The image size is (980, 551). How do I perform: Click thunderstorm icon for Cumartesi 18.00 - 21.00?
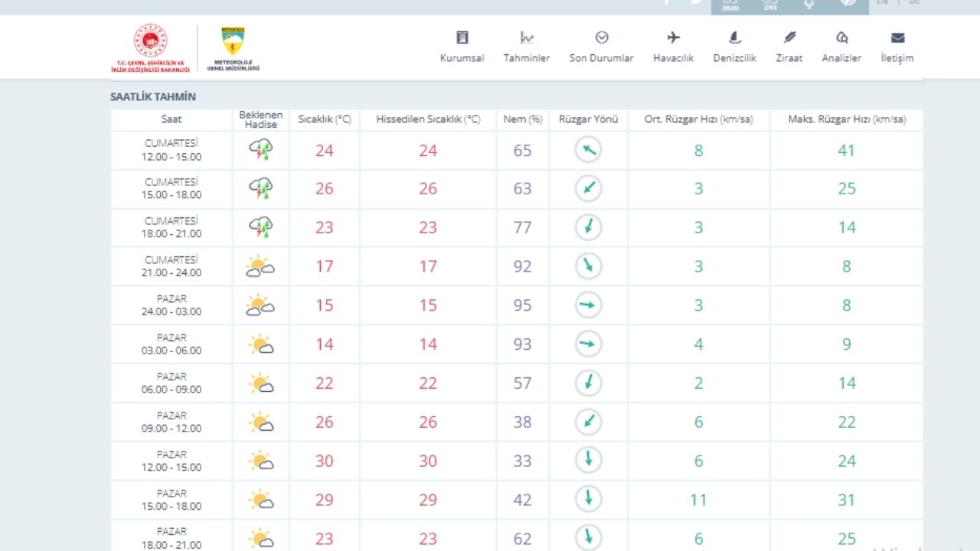[x=261, y=227]
